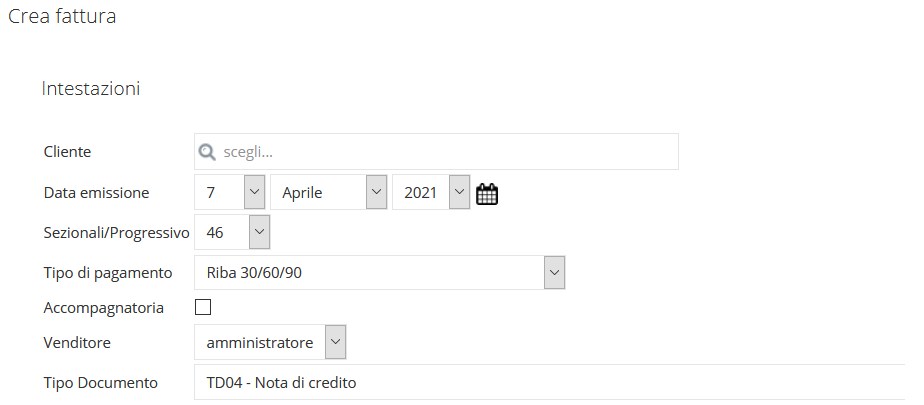Click the Crea fattura page heading
Viewport: 924px width, 405px height.
pos(62,17)
